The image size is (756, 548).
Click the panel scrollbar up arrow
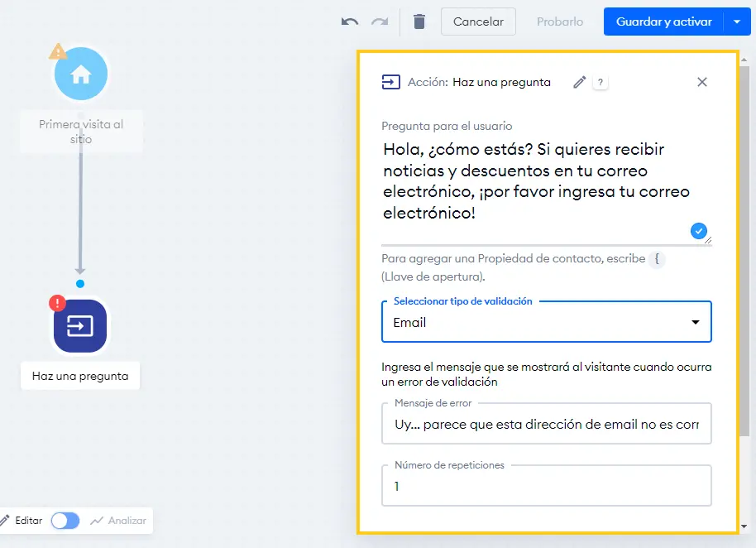[x=744, y=60]
